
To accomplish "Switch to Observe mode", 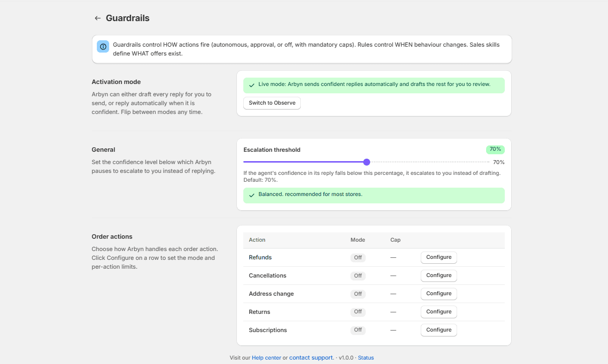I will tap(272, 103).
